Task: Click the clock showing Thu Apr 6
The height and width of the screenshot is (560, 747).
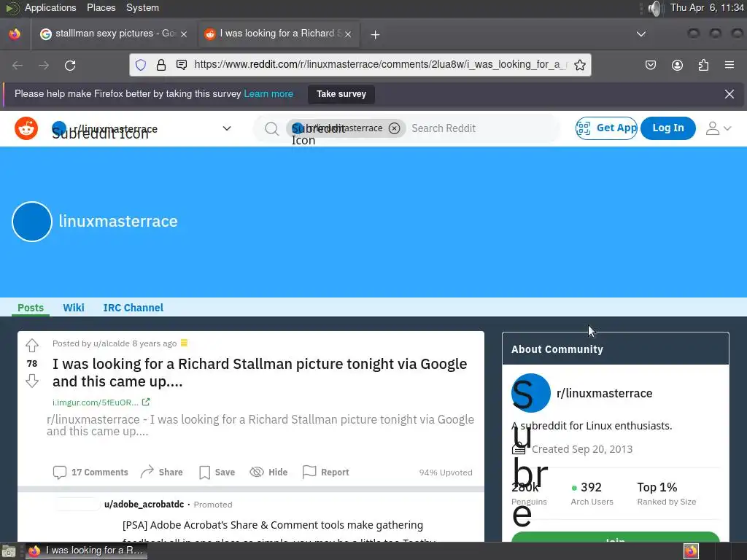Action: click(707, 7)
